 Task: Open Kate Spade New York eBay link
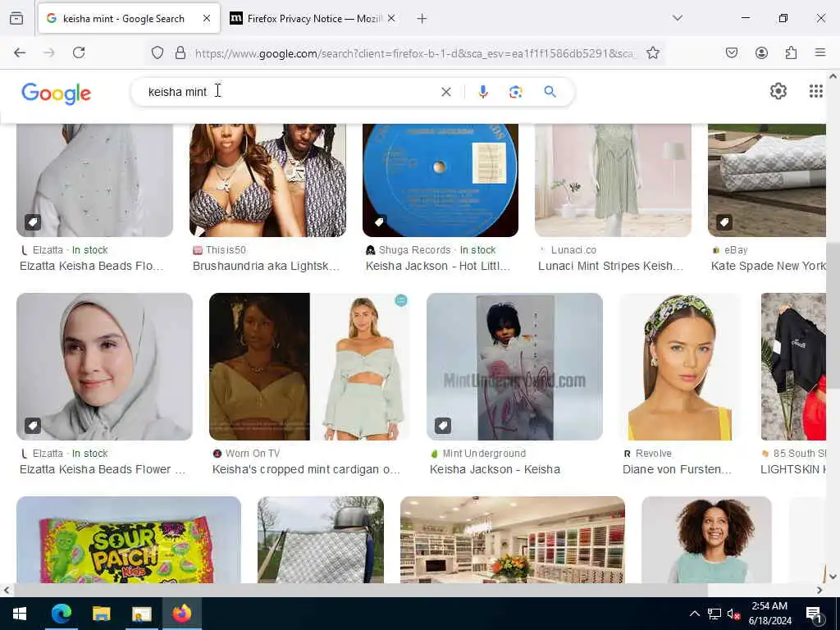(x=768, y=266)
